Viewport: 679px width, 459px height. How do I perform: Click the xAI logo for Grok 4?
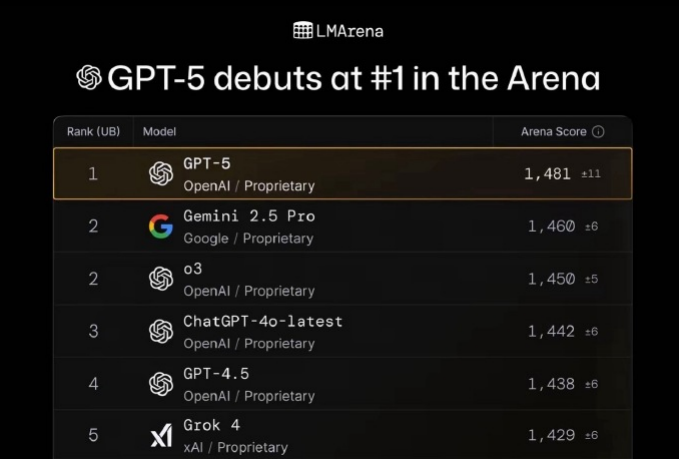pyautogui.click(x=161, y=435)
